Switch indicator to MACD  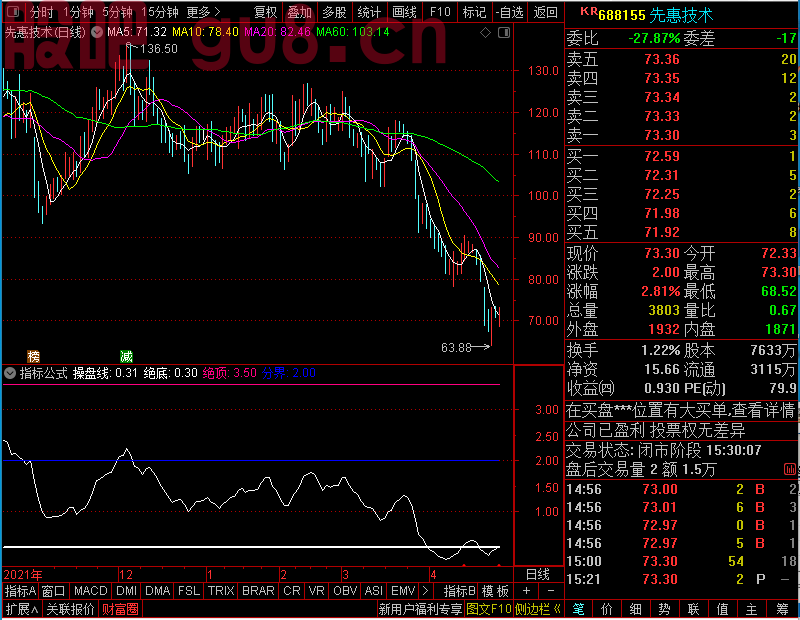[90, 591]
